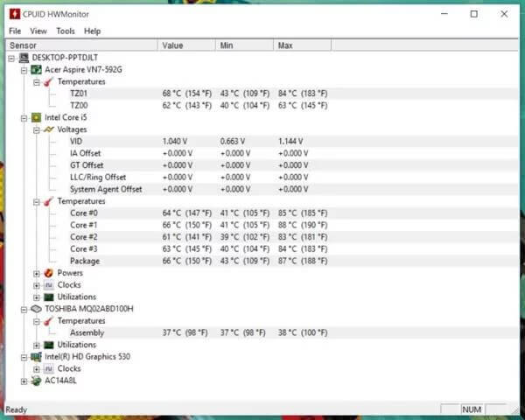Collapse the DESKTOP-PPTDJLT root node

11,59
